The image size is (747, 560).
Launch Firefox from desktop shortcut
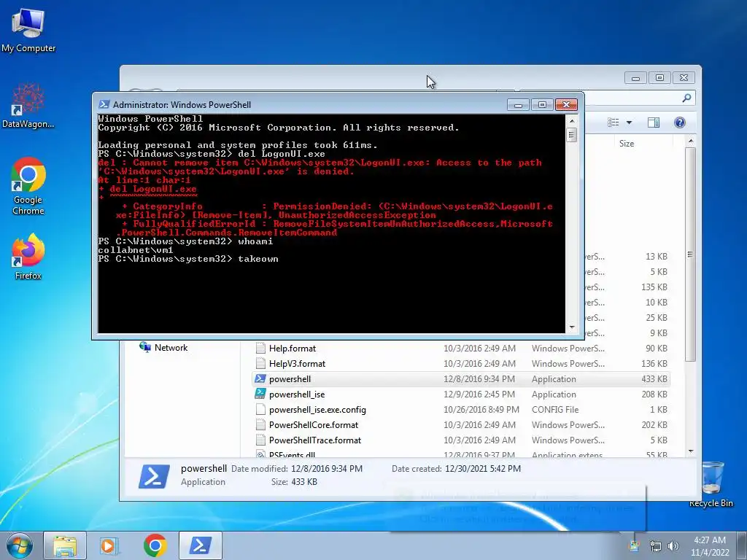tap(28, 256)
